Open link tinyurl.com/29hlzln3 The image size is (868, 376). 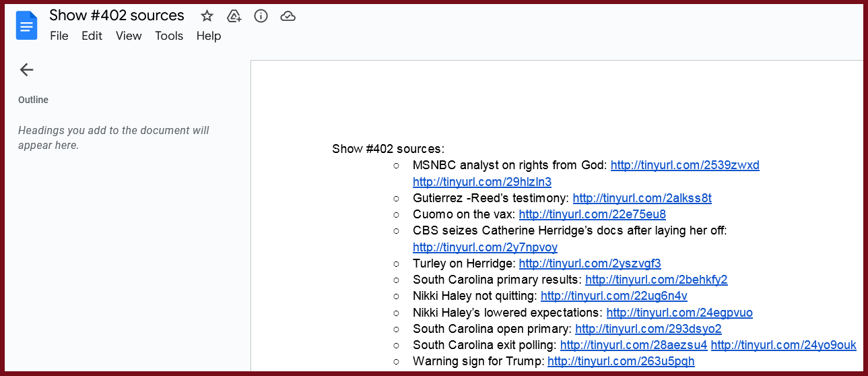482,182
